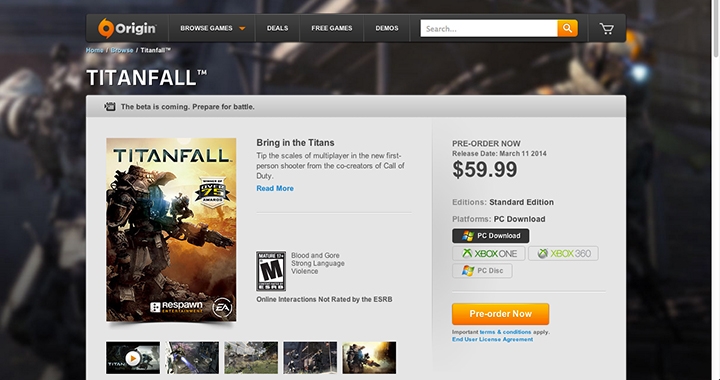Open the shopping cart icon
The image size is (720, 380).
(607, 28)
